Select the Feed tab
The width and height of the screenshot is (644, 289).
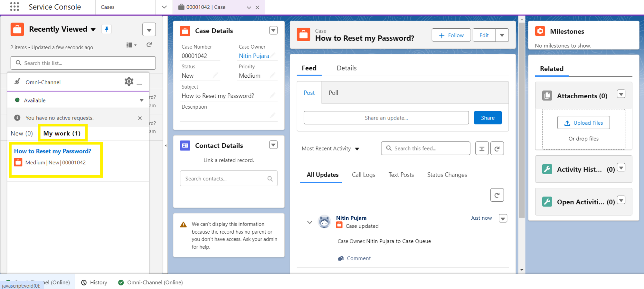309,68
